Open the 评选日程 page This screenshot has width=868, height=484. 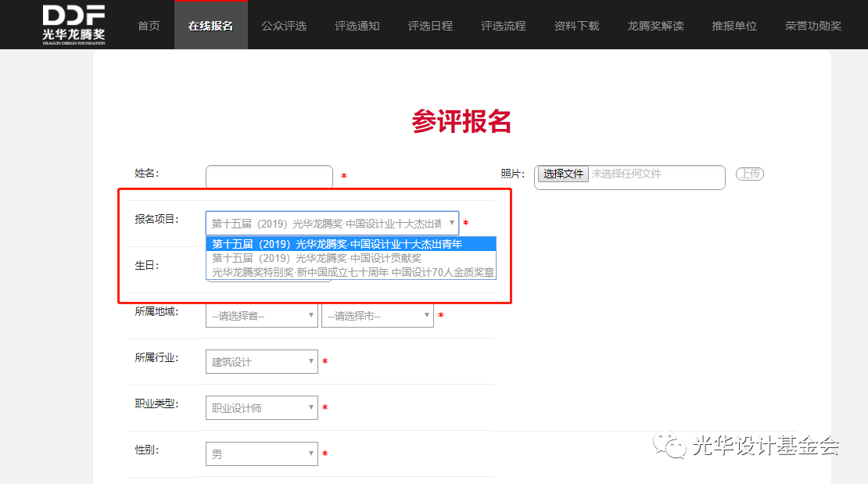(430, 26)
